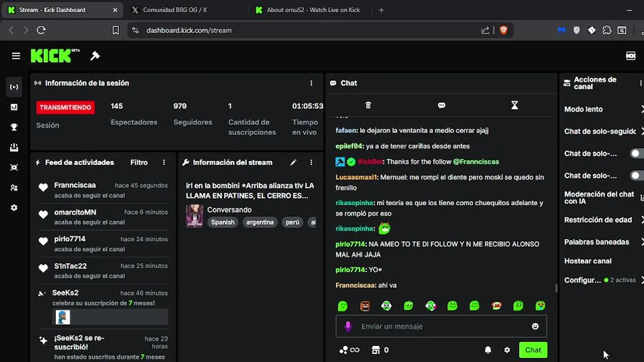Click the perú tag
This screenshot has height=362, width=644.
coord(292,222)
